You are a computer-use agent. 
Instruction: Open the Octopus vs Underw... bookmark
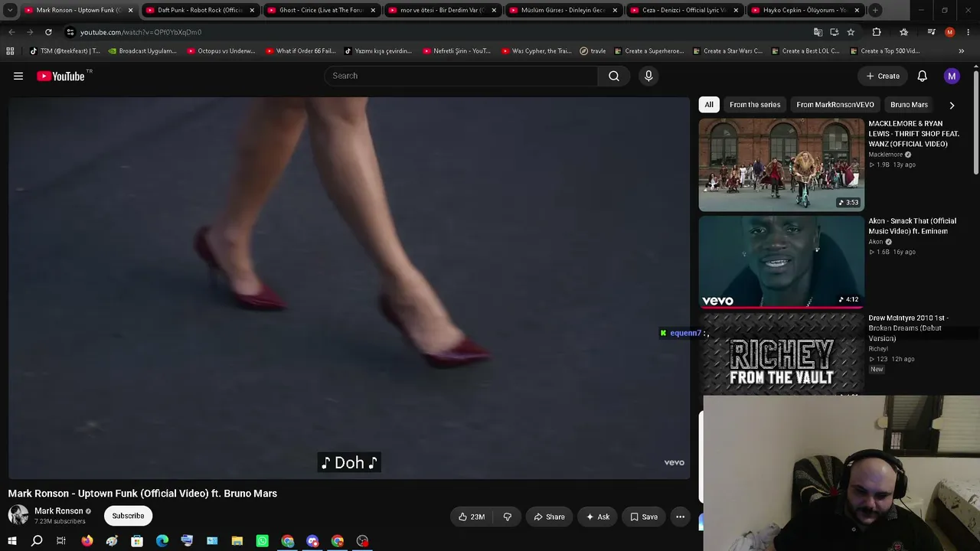(x=220, y=51)
